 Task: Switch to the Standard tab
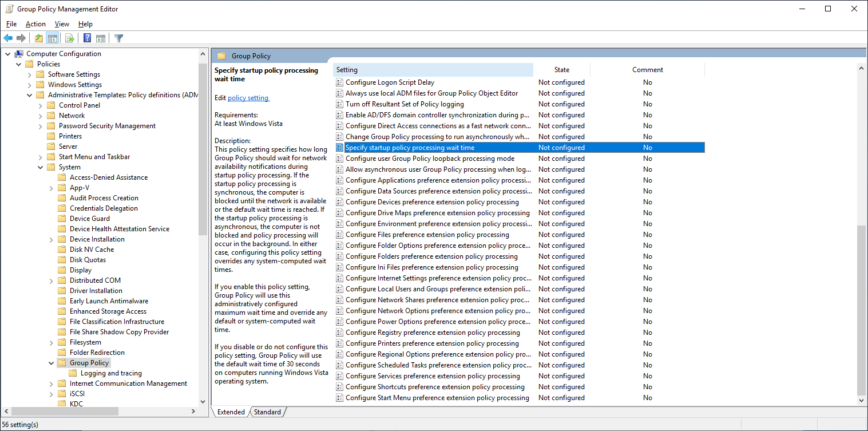267,412
